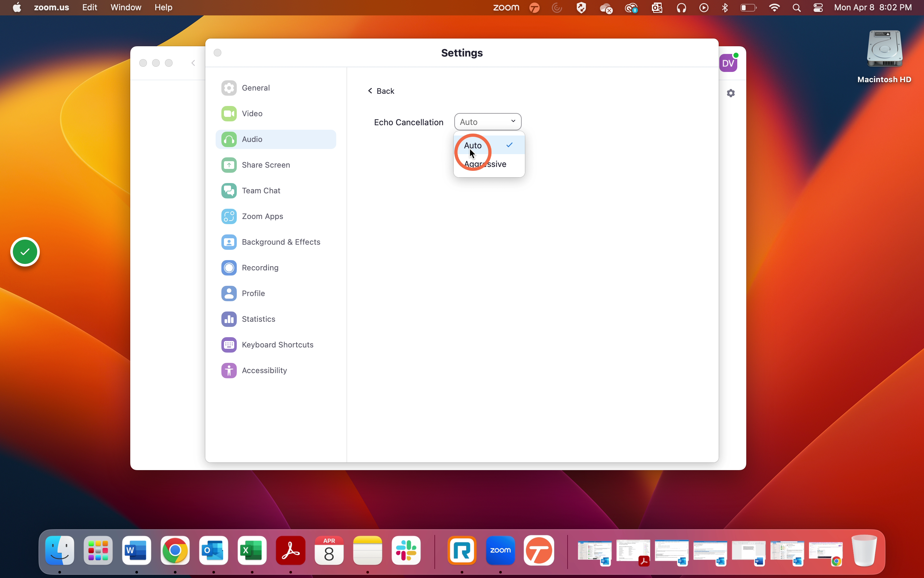Open Team Chat settings
This screenshot has width=924, height=578.
(276, 190)
